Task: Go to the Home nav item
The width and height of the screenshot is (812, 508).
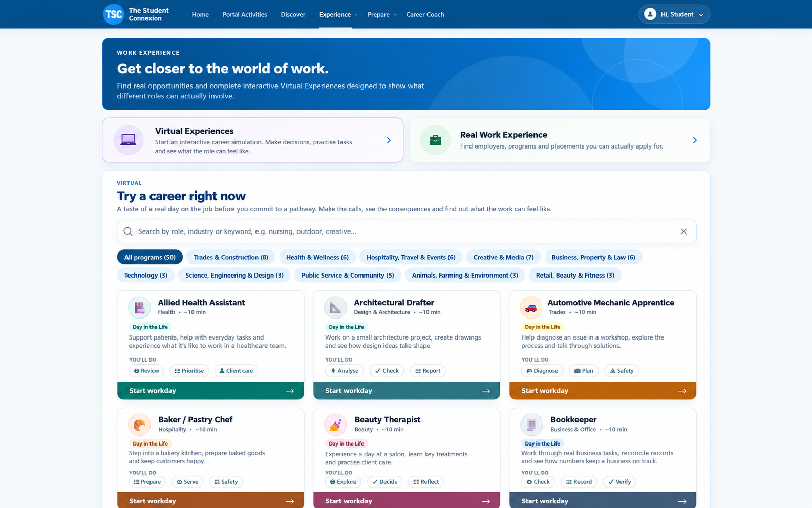Action: [200, 14]
